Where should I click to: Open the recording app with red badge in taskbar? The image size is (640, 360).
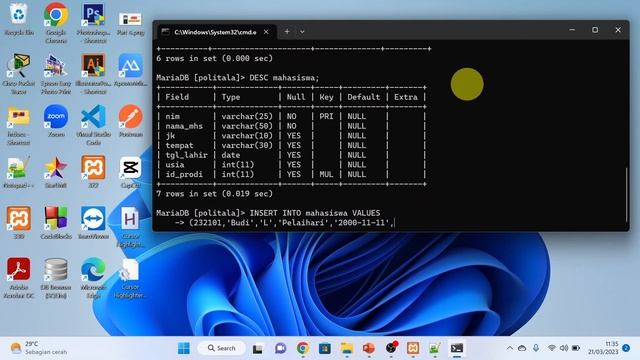[x=391, y=348]
